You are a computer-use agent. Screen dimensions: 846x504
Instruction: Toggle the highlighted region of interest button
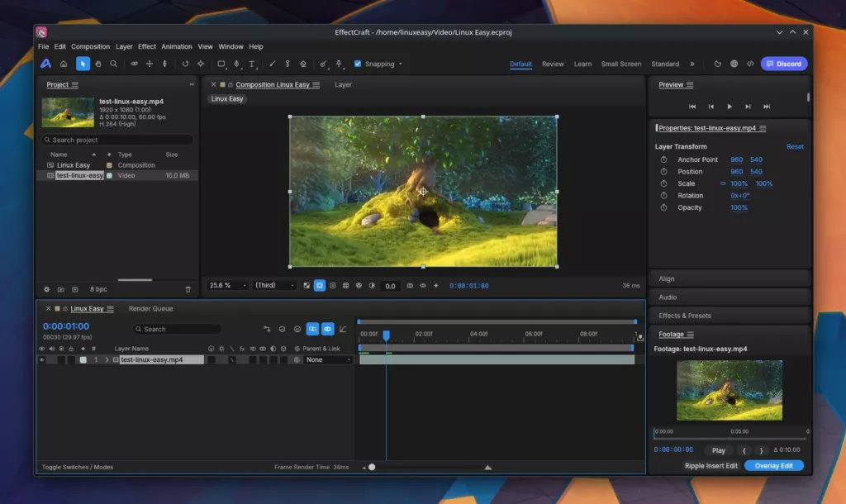(320, 285)
